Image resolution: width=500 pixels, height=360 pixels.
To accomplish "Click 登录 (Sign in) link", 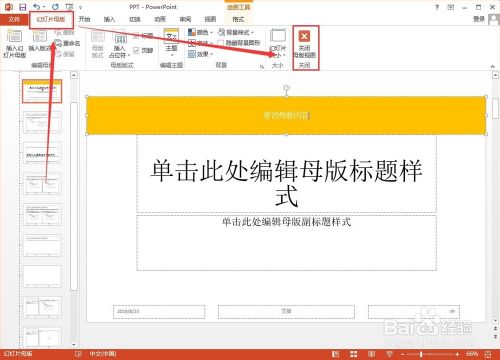I will click(x=479, y=19).
